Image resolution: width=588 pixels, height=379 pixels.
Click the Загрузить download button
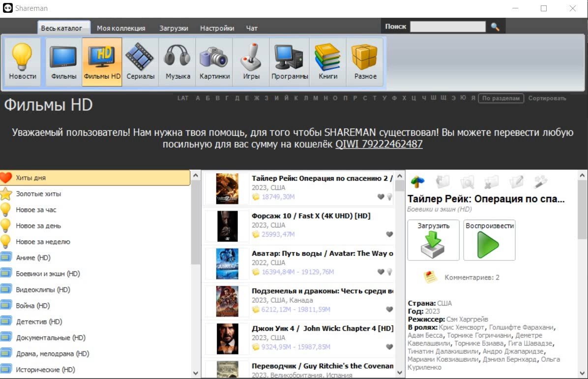(x=434, y=240)
